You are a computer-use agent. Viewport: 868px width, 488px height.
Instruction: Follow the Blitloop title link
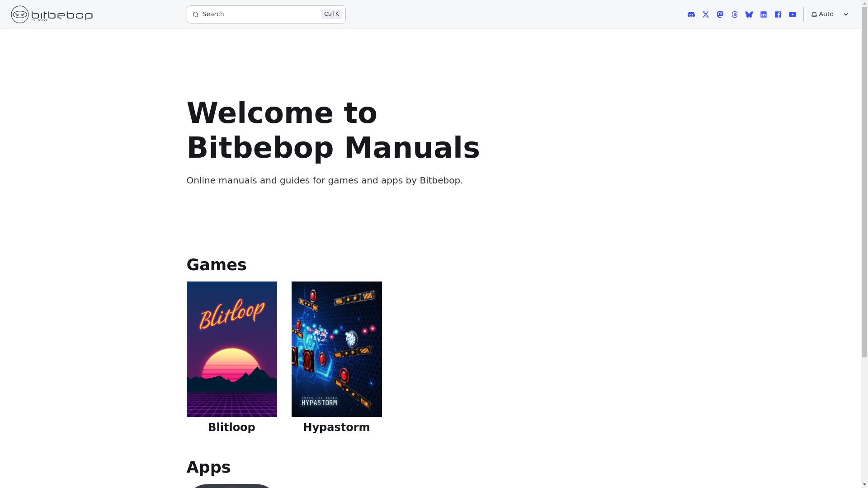[231, 427]
